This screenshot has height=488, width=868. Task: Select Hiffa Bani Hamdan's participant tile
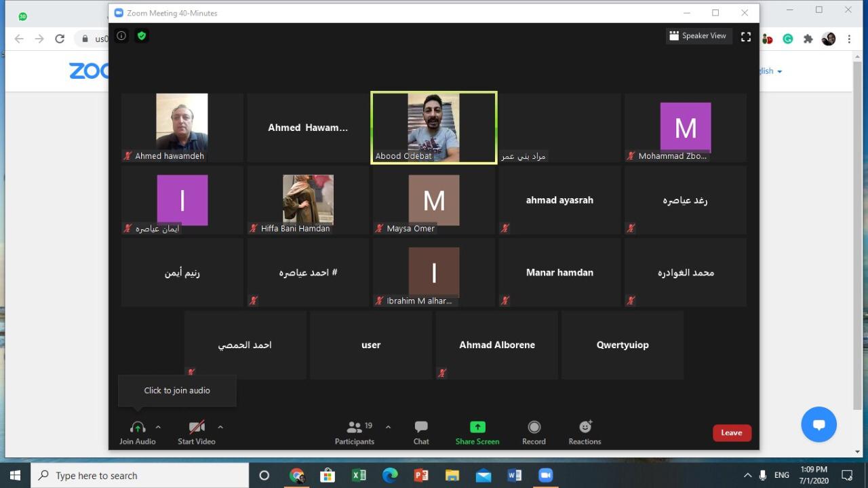308,200
